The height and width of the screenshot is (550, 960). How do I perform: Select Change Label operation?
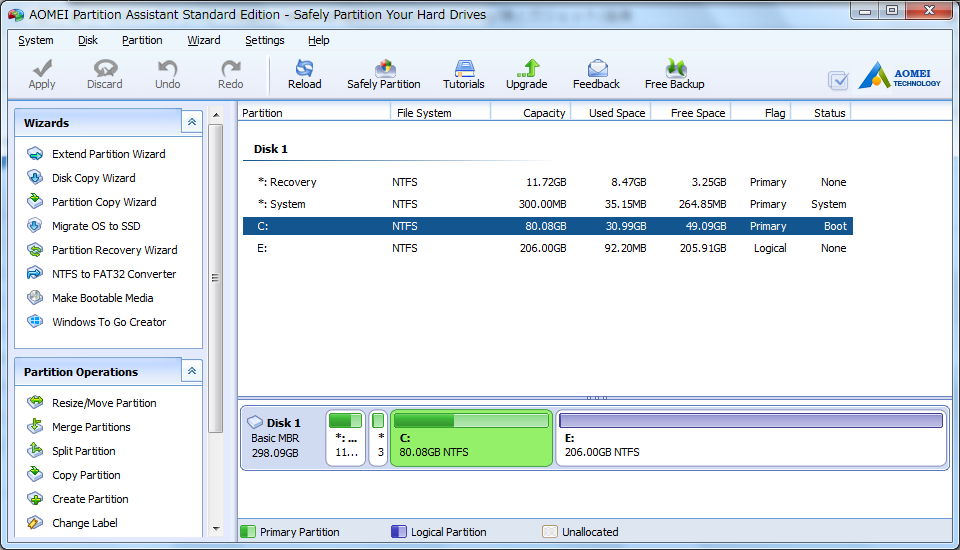click(84, 522)
